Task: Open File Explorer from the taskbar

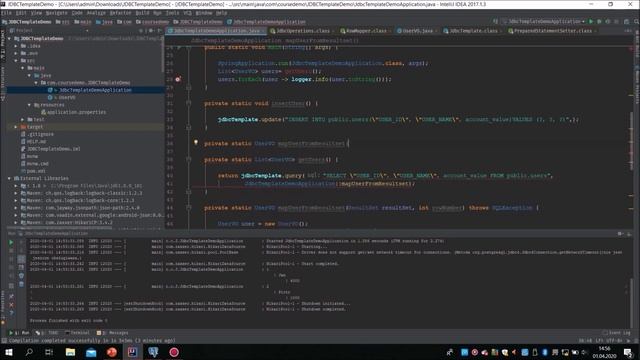Action: [70, 352]
